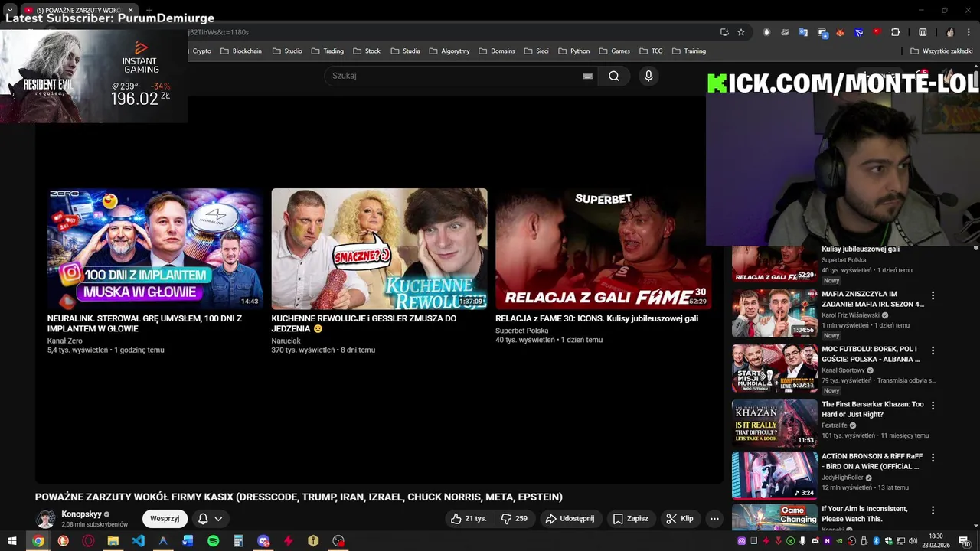
Task: Open Chrome extensions puzzle icon
Action: tap(895, 32)
